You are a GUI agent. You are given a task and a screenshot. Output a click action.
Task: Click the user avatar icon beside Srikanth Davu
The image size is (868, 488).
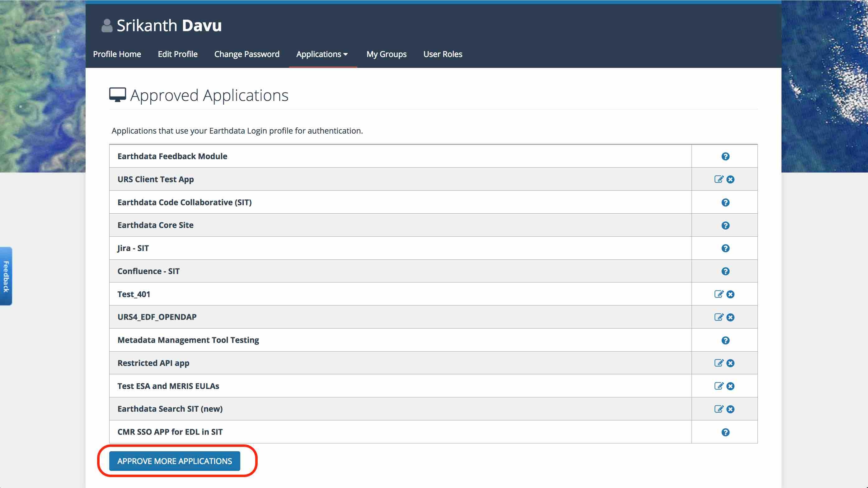[107, 26]
